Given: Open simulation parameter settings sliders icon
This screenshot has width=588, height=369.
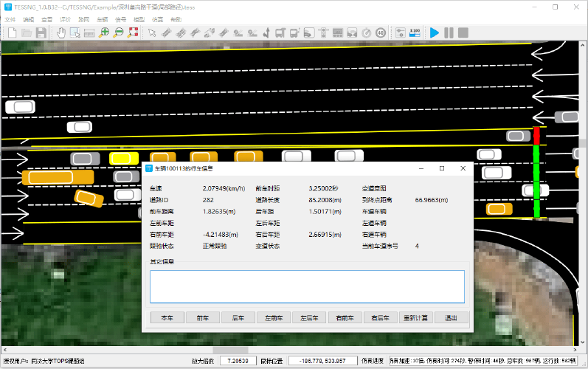Looking at the screenshot, I should click(401, 33).
